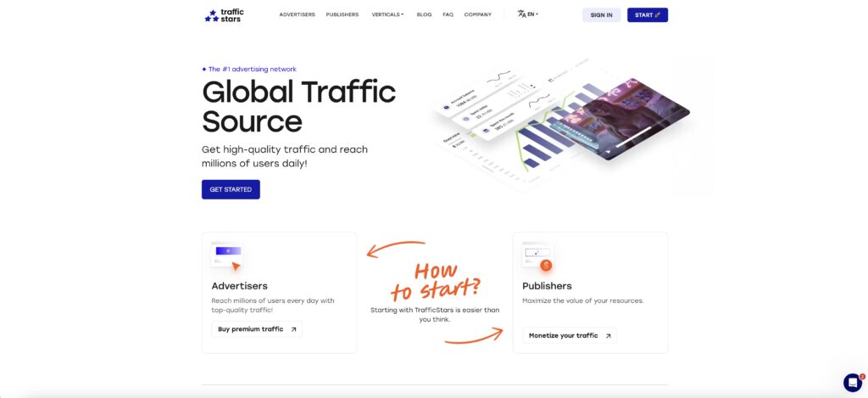Click the Monetize your traffic link
This screenshot has height=398, width=868.
point(570,336)
